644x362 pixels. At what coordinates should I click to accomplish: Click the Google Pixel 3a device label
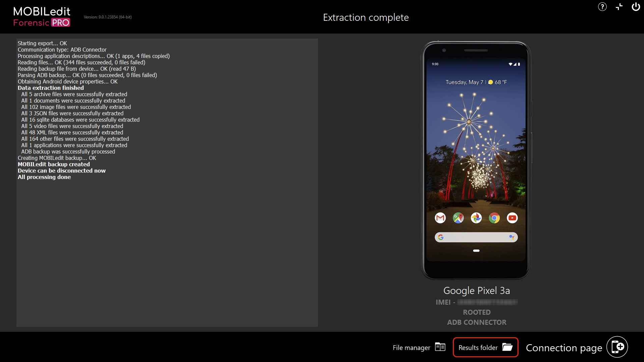coord(476,290)
